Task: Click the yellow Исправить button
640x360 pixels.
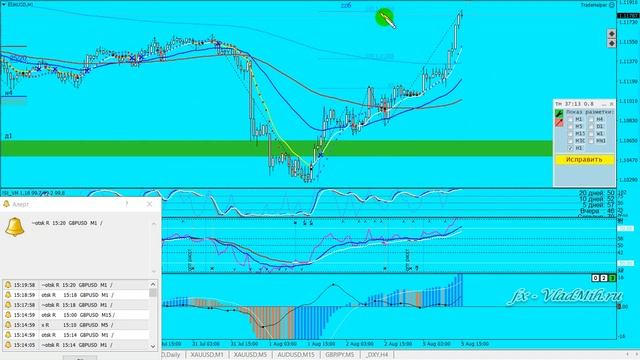Action: click(584, 160)
